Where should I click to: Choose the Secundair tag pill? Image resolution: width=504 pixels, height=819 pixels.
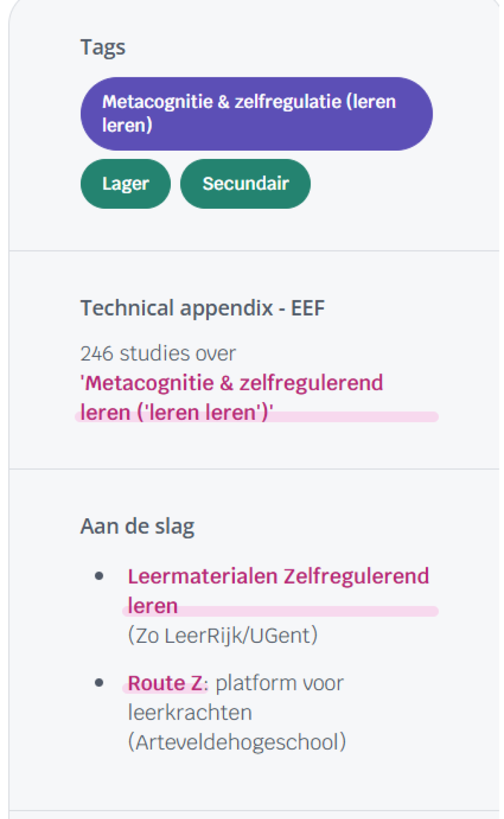pos(245,184)
